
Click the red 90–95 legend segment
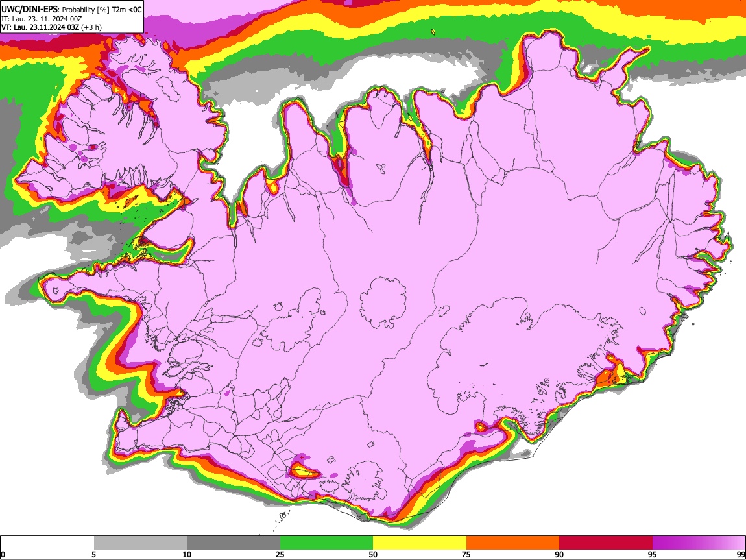tap(606, 543)
